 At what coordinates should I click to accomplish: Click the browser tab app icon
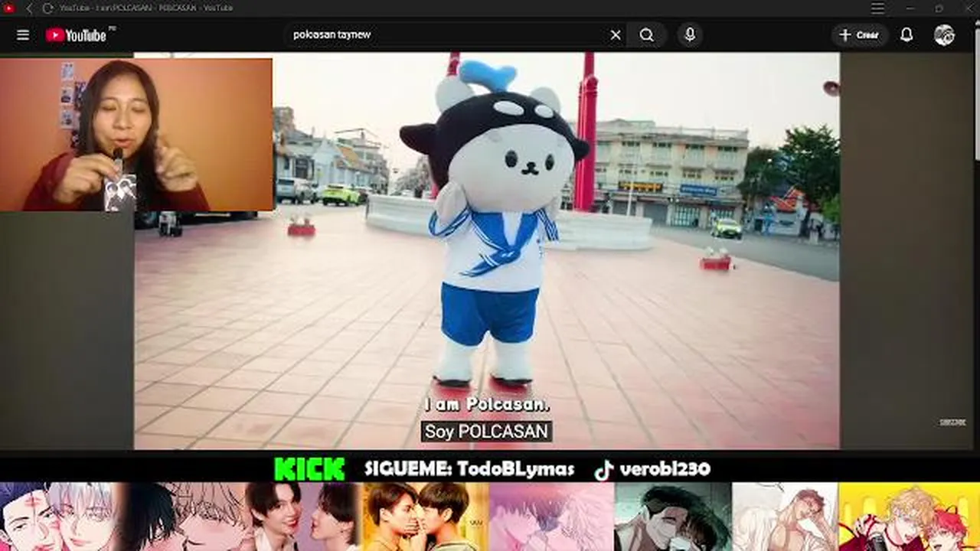tap(9, 8)
